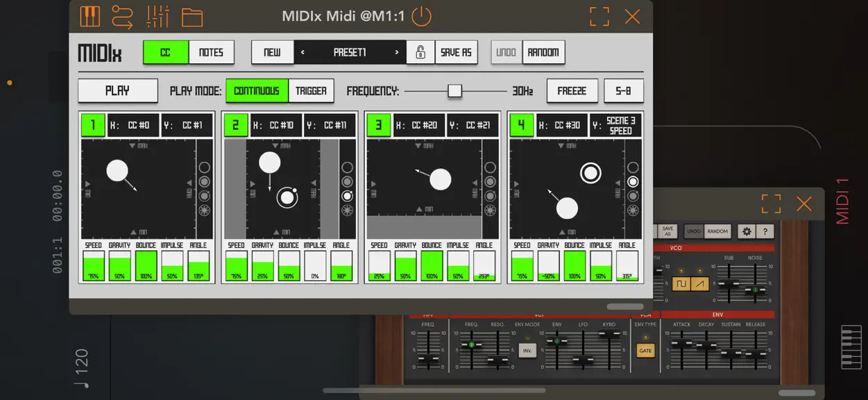The height and width of the screenshot is (400, 868).
Task: Adjust pad 4 GRAVITY bar showing -50%
Action: pyautogui.click(x=548, y=266)
